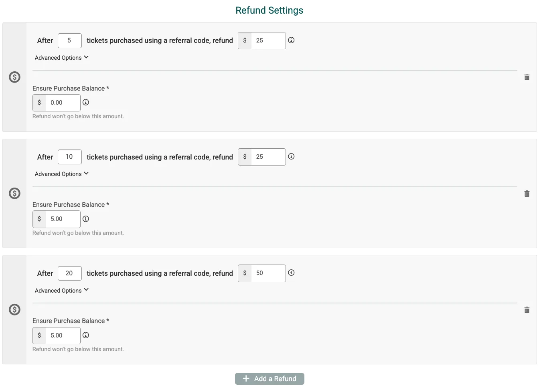Edit ticket count field showing 10
The height and width of the screenshot is (392, 541).
pyautogui.click(x=70, y=157)
